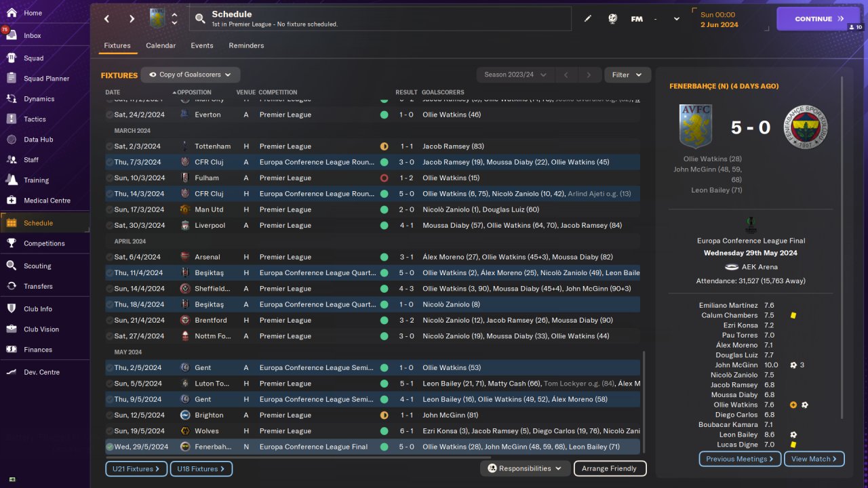Toggle the tick for Sun, 21/4/2024 Brentford fixture
Viewport: 868px width, 488px height.
[110, 321]
